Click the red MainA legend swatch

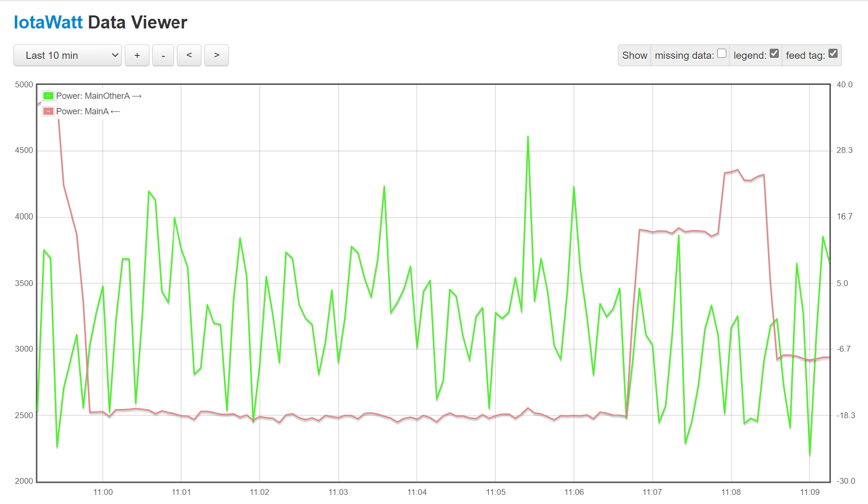[48, 111]
